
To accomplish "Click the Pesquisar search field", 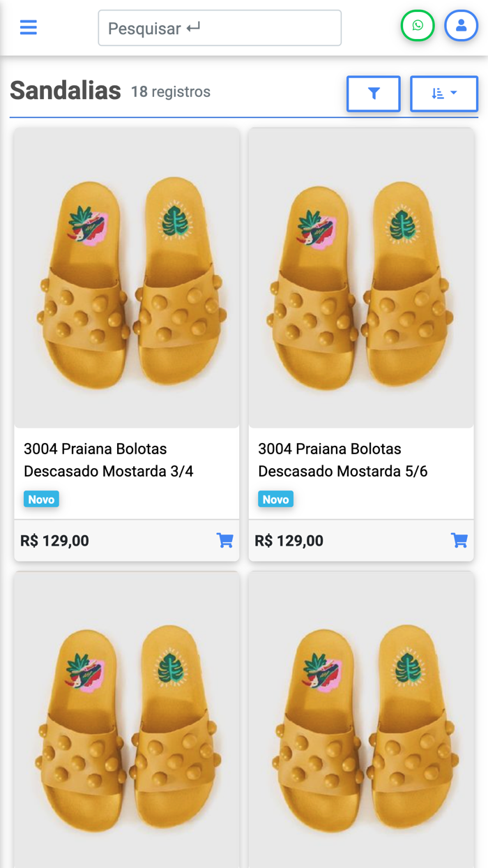I will click(220, 28).
